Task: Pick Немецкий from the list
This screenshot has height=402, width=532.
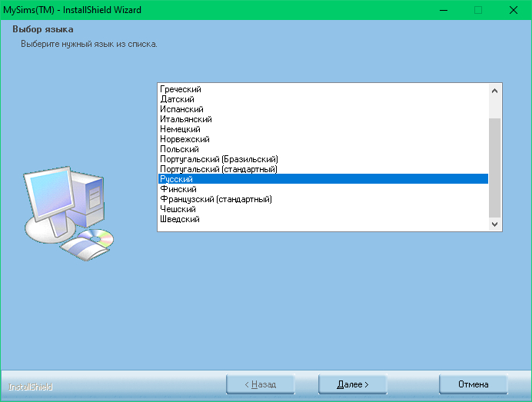Action: 324,129
